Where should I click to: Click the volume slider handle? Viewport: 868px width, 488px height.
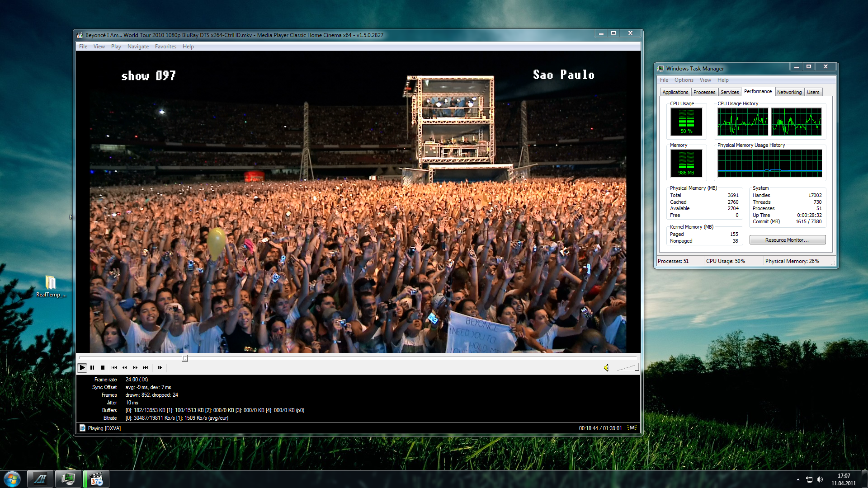637,367
